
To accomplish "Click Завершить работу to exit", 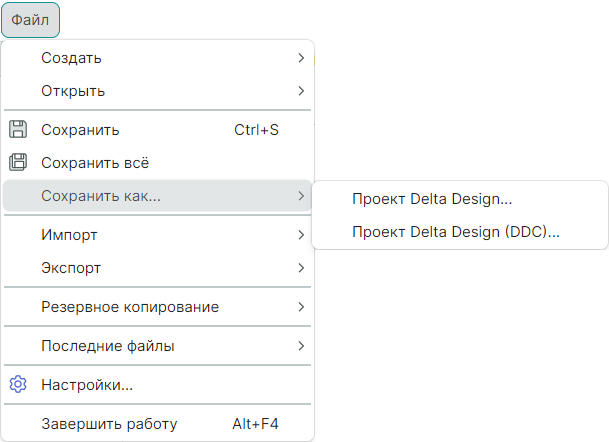I will coord(108,424).
